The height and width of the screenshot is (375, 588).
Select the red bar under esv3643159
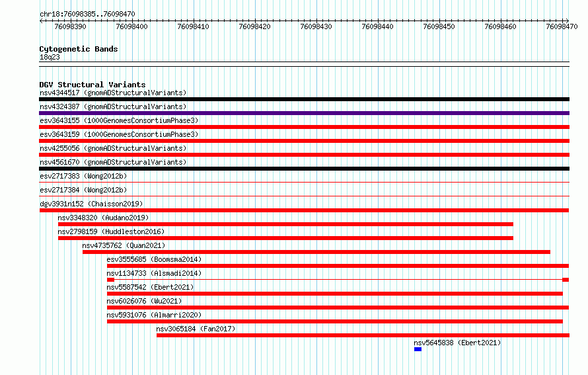click(x=304, y=141)
